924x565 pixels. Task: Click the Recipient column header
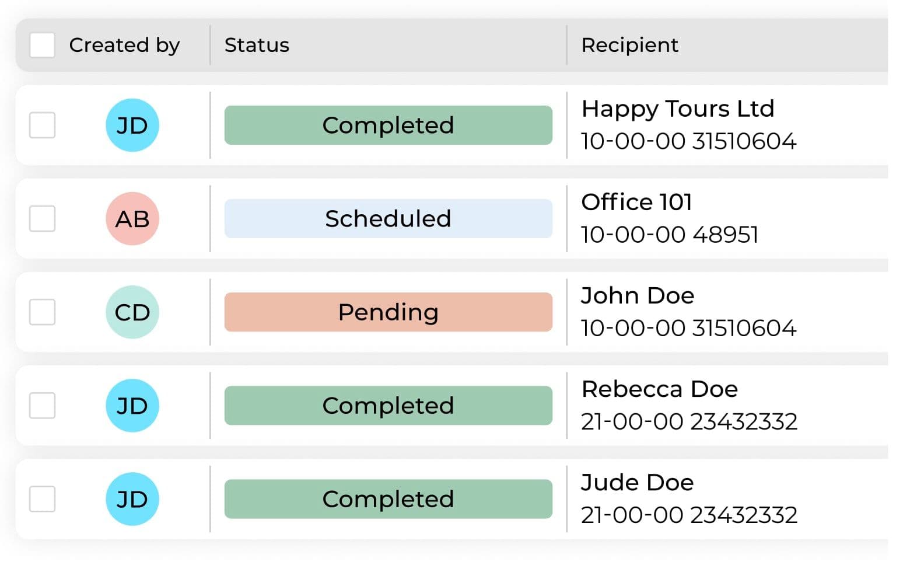click(629, 45)
